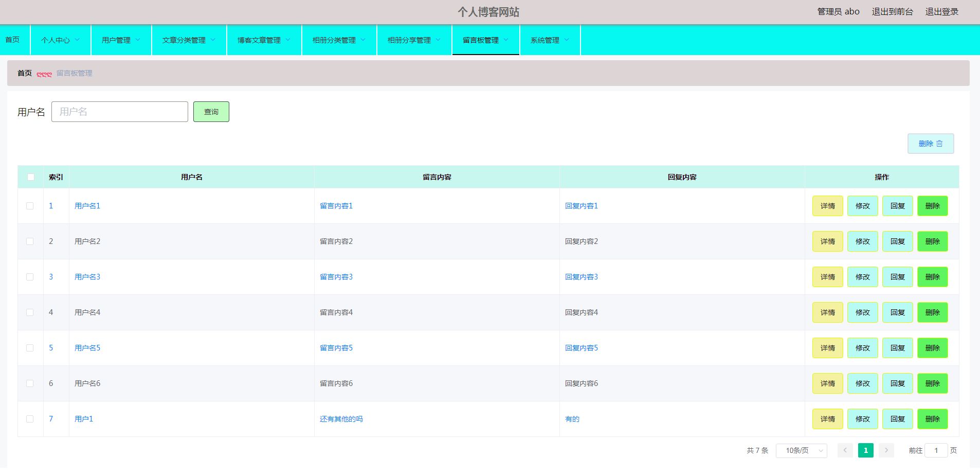Viewport: 980px width, 474px height.
Task: Go to previous page arrow in pagination
Action: (845, 450)
